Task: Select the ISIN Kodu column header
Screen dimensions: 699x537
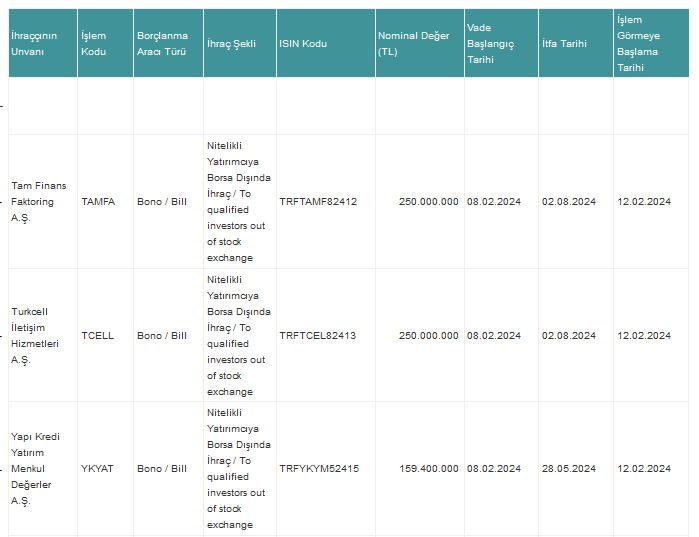Action: tap(326, 43)
